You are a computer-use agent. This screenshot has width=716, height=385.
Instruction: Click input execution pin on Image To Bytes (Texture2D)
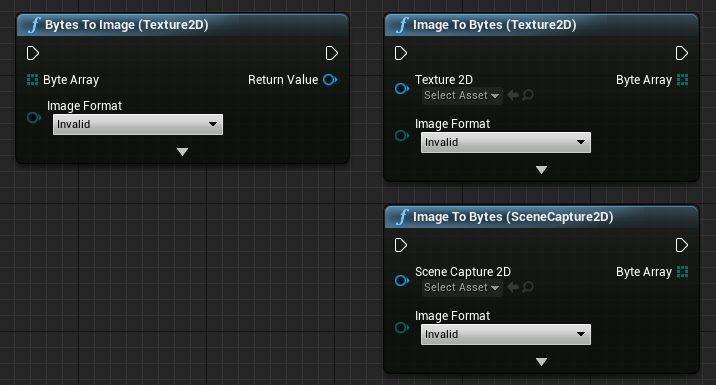(400, 53)
